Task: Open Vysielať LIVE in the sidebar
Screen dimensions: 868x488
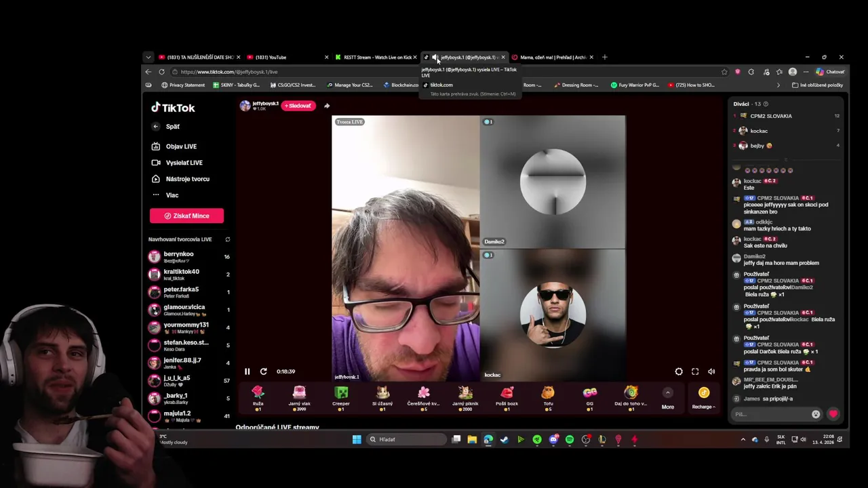Action: pos(178,163)
